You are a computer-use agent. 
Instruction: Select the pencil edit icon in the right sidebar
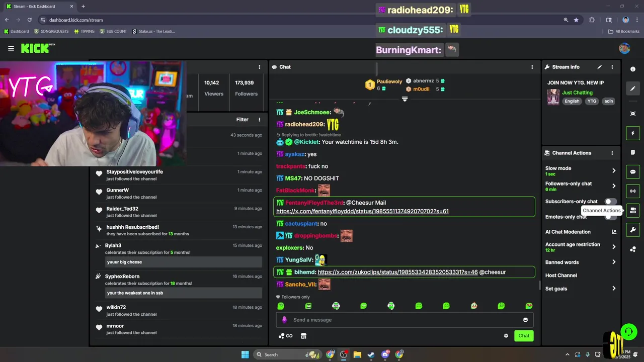click(x=633, y=88)
